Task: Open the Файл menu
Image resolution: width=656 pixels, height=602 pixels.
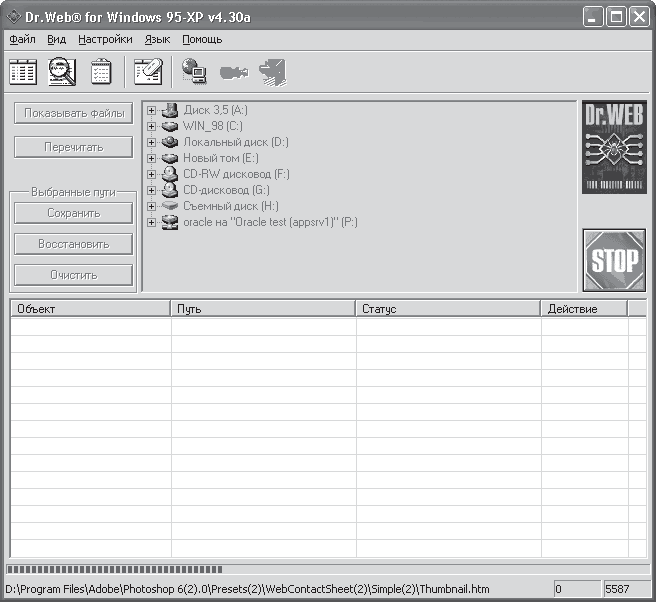Action: [22, 39]
